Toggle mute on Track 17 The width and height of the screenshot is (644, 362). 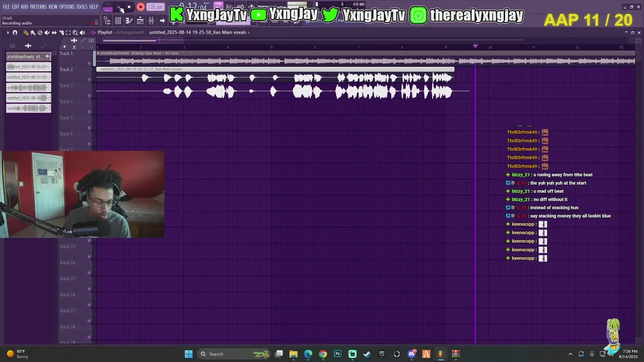click(90, 321)
